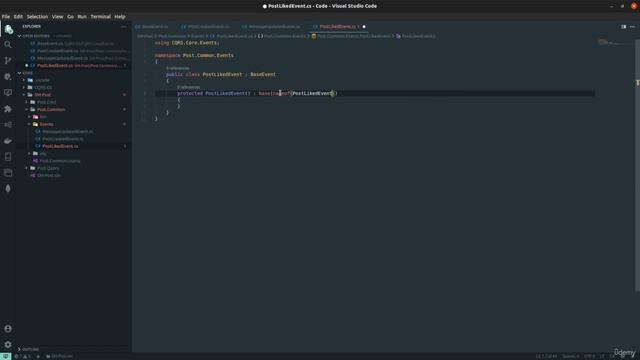Open the Terminal menu
640x360 pixels.
pos(100,17)
